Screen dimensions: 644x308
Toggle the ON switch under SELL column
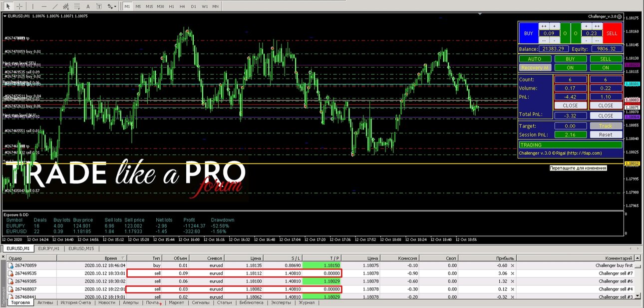pyautogui.click(x=606, y=67)
